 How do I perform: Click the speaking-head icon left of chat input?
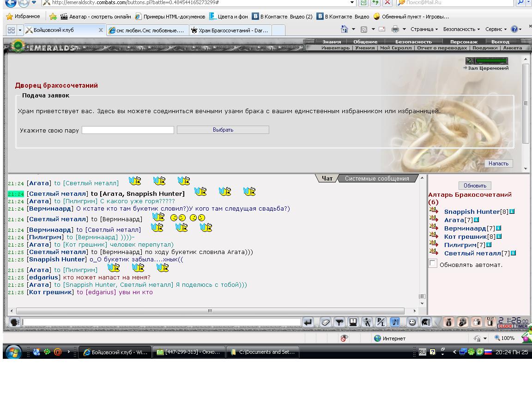pyautogui.click(x=15, y=322)
